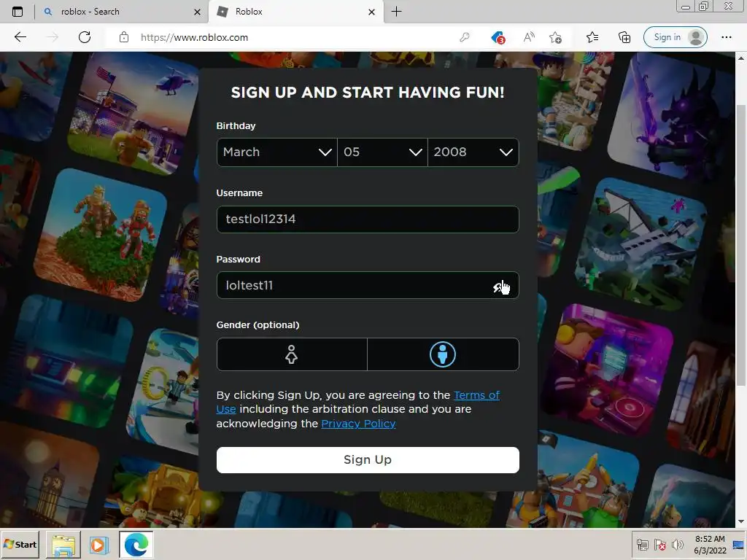Image resolution: width=747 pixels, height=560 pixels.
Task: Open the Favorites list icon
Action: (592, 37)
